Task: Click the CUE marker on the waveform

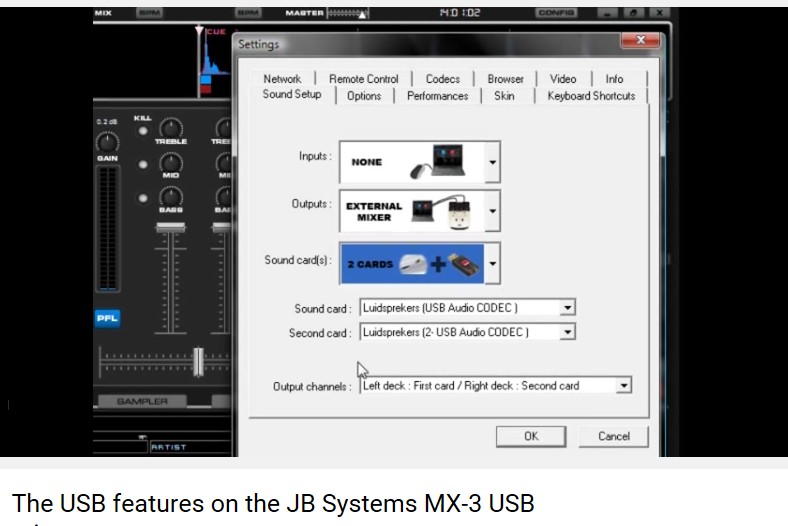Action: tap(216, 32)
